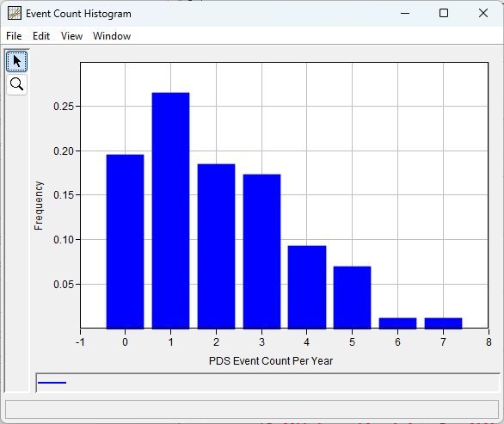This screenshot has width=504, height=424.
Task: Click the bar for count 5
Action: (353, 298)
